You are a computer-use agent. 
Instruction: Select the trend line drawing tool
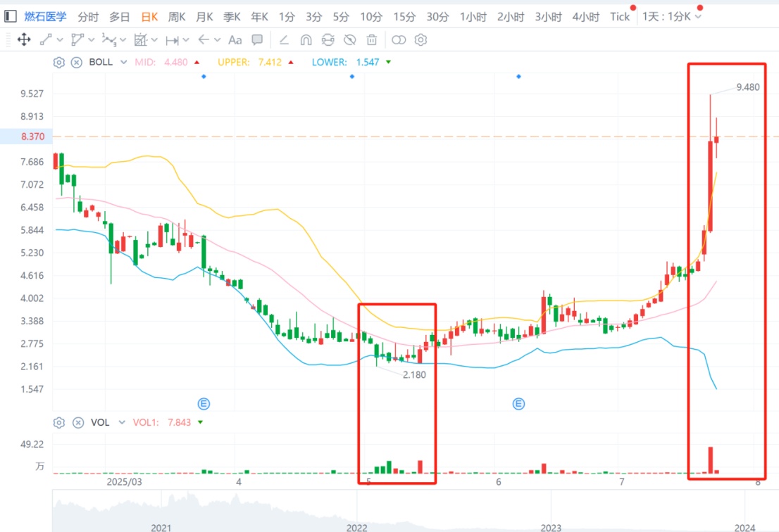(46, 39)
